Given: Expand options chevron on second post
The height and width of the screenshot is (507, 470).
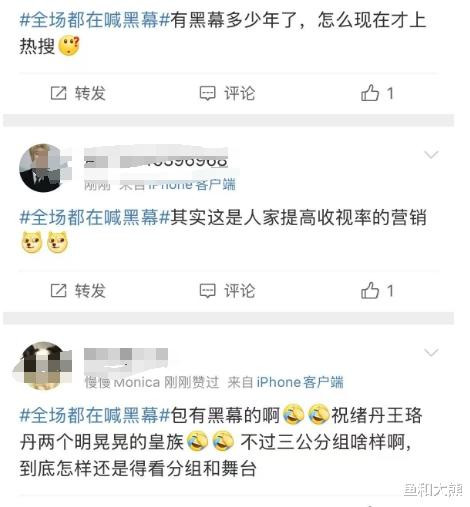Looking at the screenshot, I should [x=431, y=155].
